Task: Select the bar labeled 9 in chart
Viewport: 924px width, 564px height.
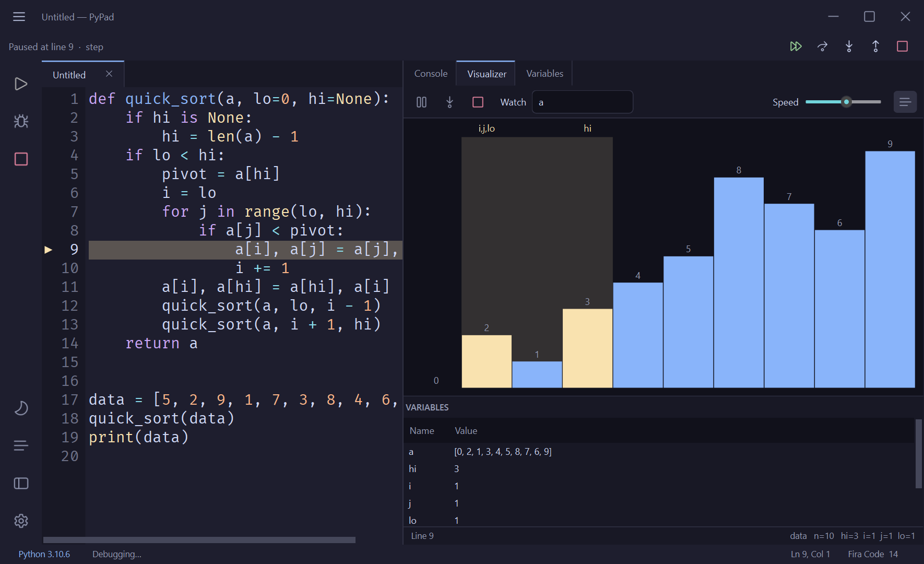Action: coord(890,269)
